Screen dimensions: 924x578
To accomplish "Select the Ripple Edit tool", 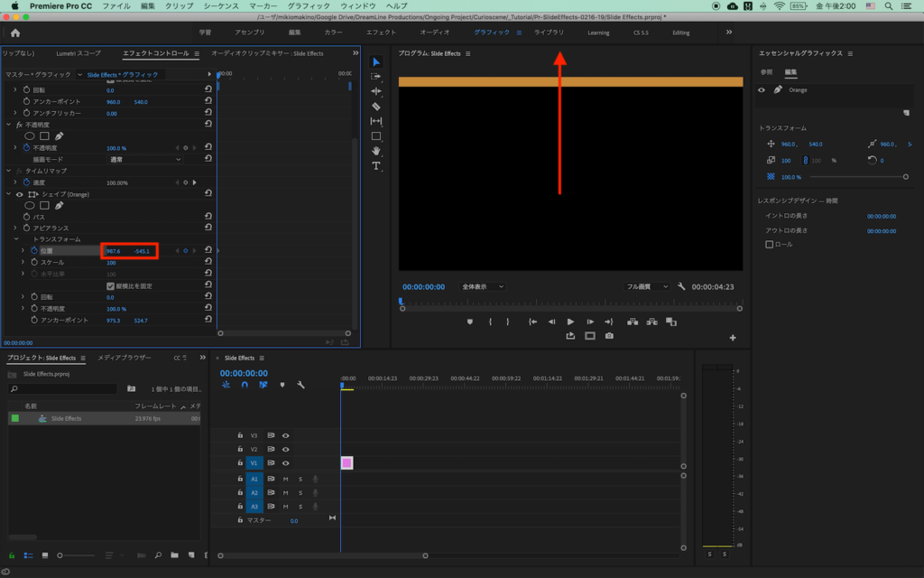I will click(x=376, y=91).
